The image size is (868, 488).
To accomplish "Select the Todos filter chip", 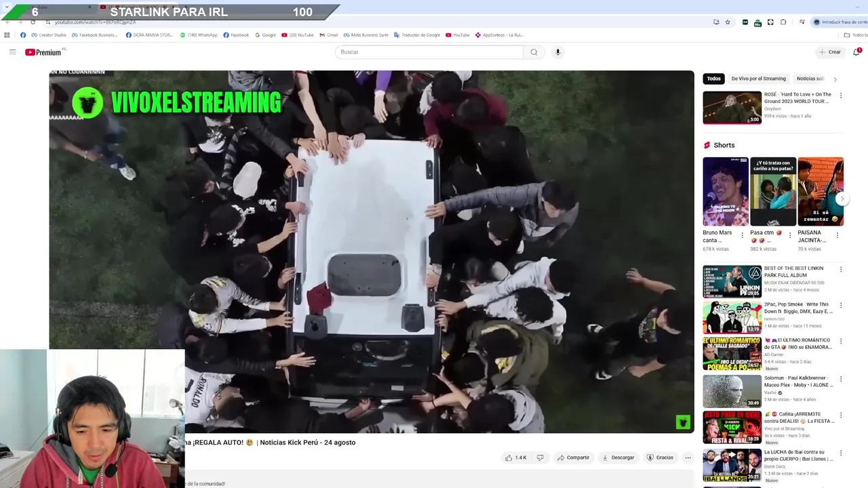I will point(713,79).
